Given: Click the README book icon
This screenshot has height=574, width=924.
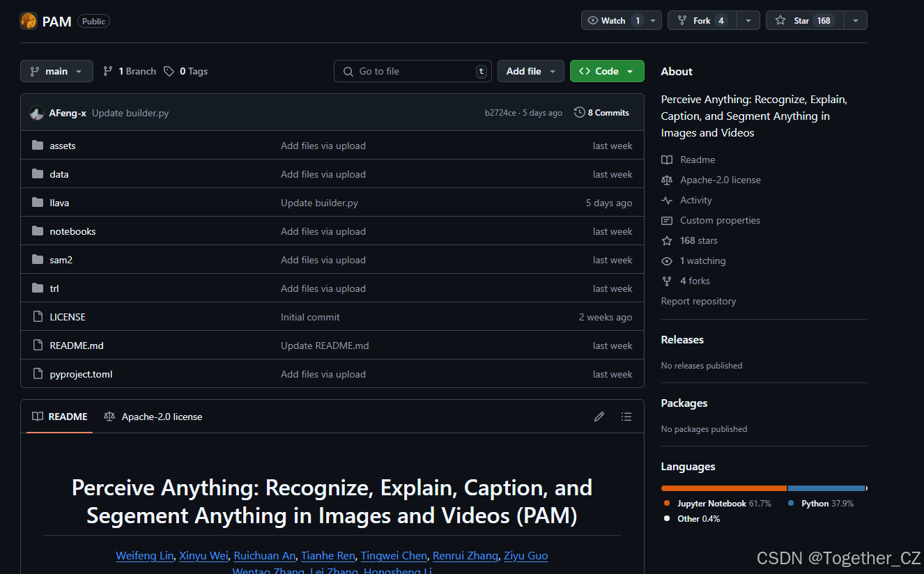Looking at the screenshot, I should pyautogui.click(x=667, y=160).
